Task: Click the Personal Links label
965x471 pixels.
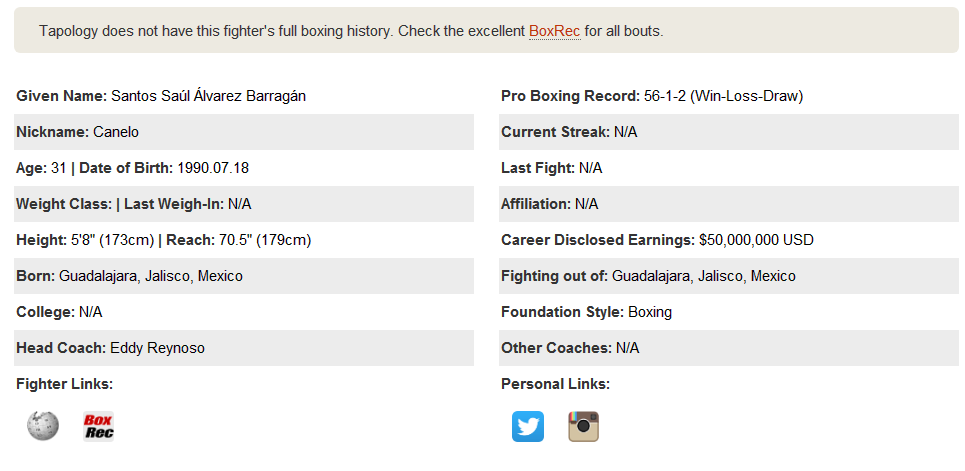Action: [x=555, y=384]
